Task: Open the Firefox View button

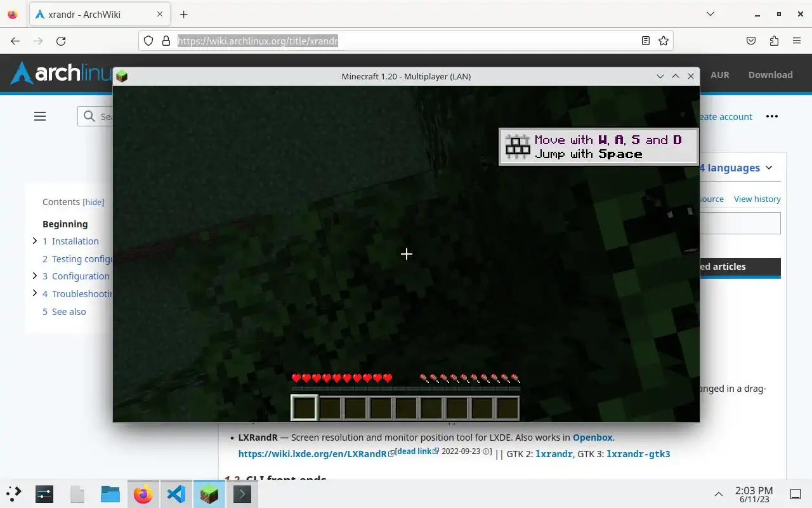Action: (13, 14)
